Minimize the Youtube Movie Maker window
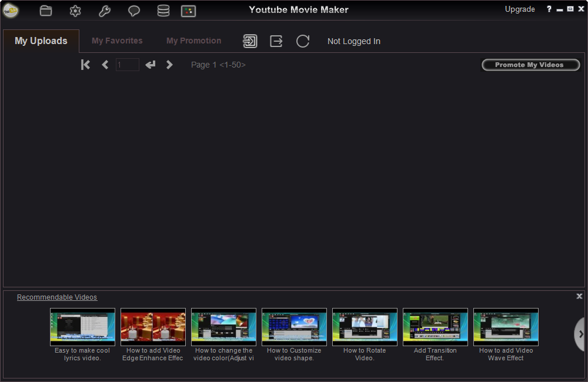588x382 pixels. click(560, 9)
